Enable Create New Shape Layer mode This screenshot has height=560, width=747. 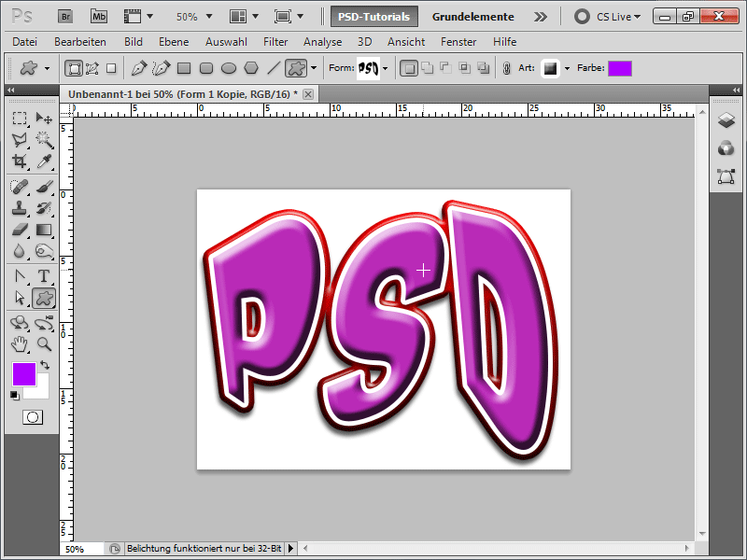point(408,68)
